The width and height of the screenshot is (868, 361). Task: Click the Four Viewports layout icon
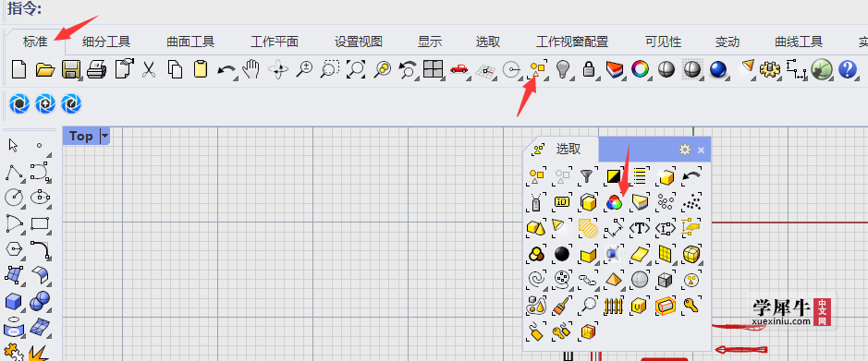(433, 69)
